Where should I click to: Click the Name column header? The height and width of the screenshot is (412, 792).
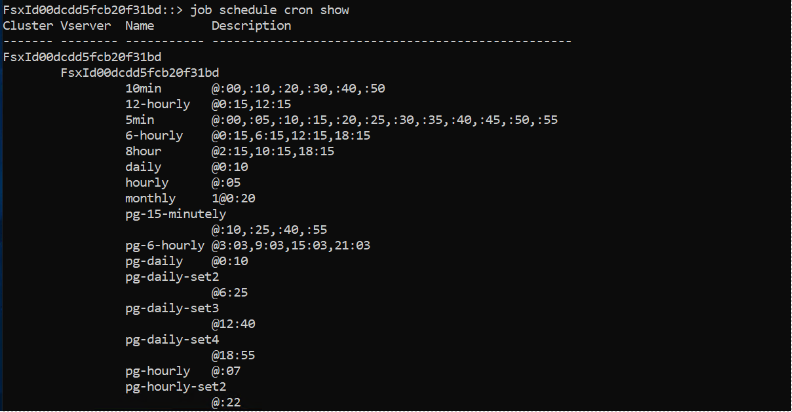(139, 26)
